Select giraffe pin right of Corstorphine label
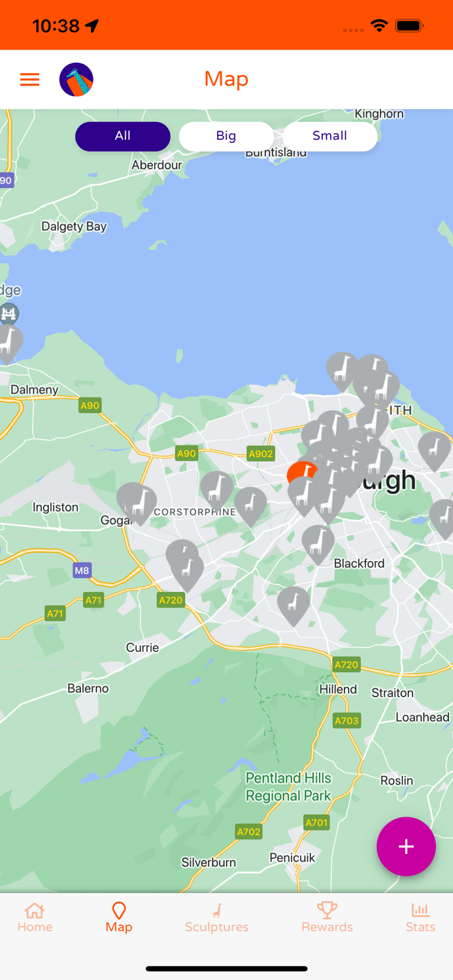The image size is (453, 980). 250,506
